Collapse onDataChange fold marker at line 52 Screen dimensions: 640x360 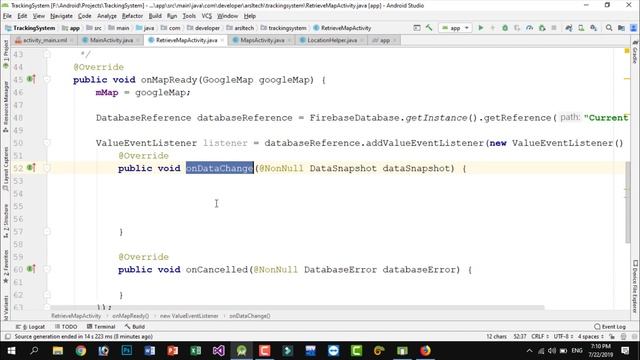47,168
